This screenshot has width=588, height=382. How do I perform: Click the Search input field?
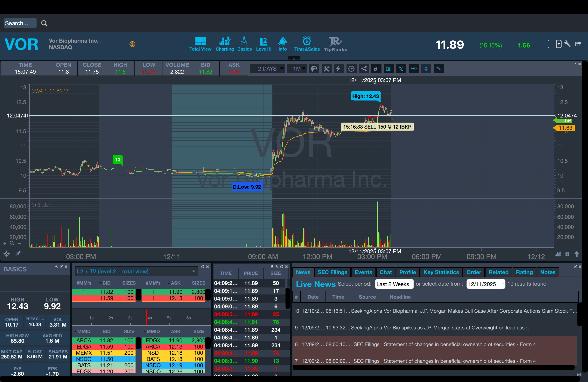[20, 23]
